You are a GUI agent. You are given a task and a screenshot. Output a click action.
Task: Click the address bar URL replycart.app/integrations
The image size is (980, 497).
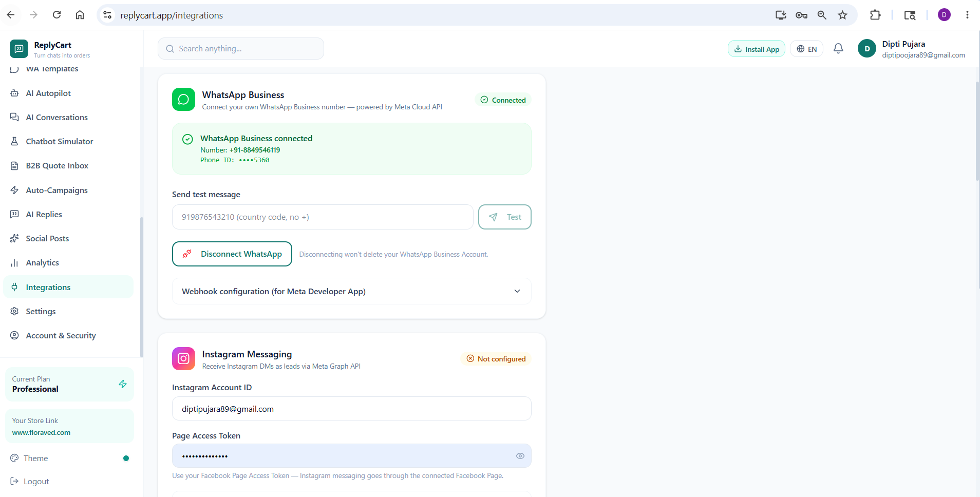172,15
